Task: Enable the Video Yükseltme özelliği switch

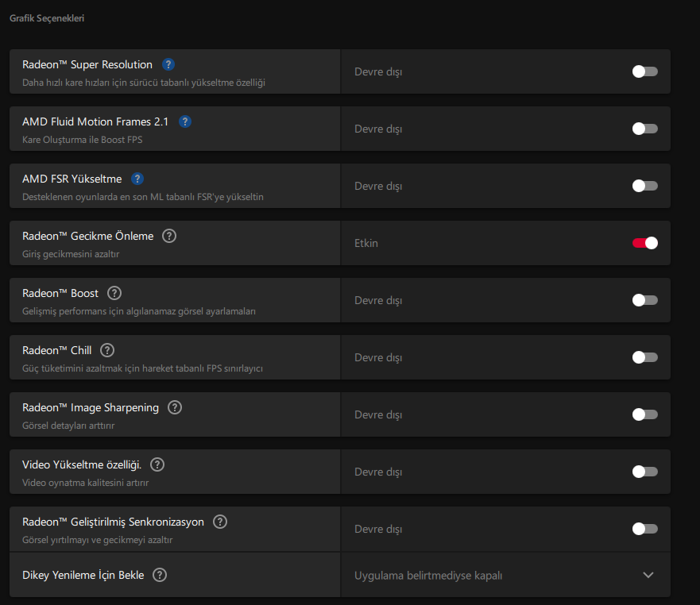Action: [644, 472]
